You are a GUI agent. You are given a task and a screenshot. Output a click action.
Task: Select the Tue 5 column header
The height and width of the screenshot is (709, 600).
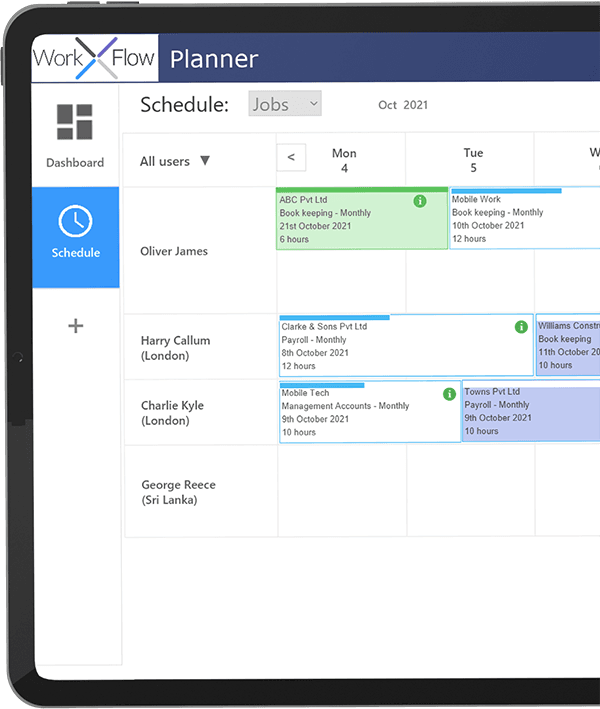(x=473, y=160)
